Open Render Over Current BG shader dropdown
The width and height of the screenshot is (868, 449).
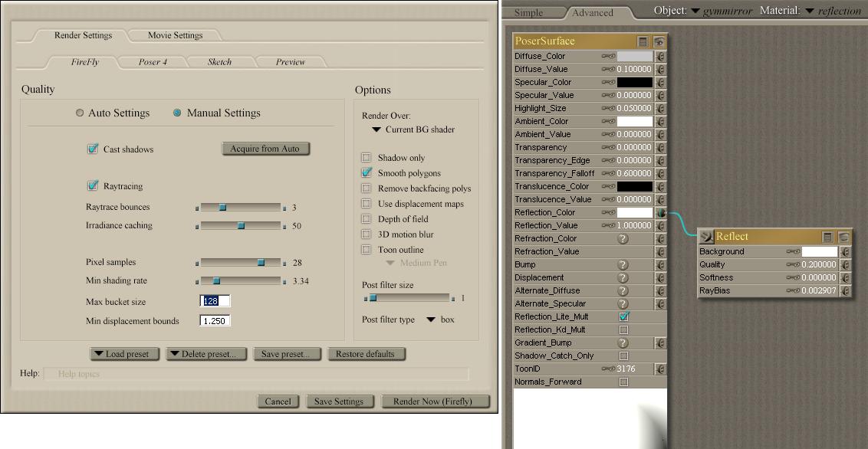pos(413,130)
